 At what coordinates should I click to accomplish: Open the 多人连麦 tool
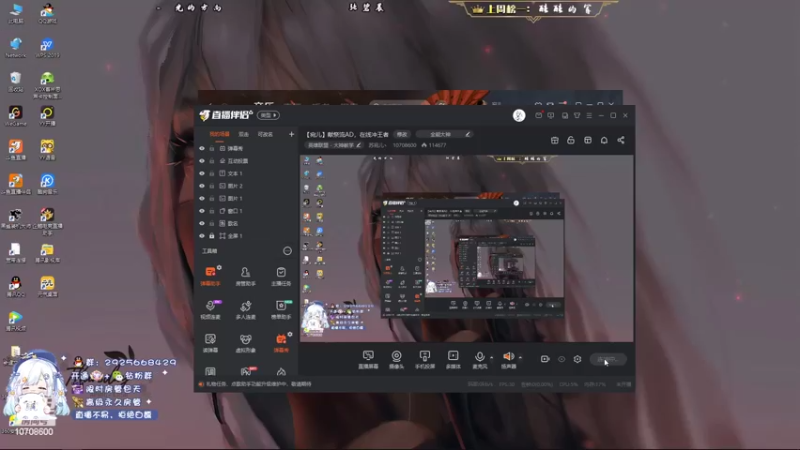(x=245, y=310)
